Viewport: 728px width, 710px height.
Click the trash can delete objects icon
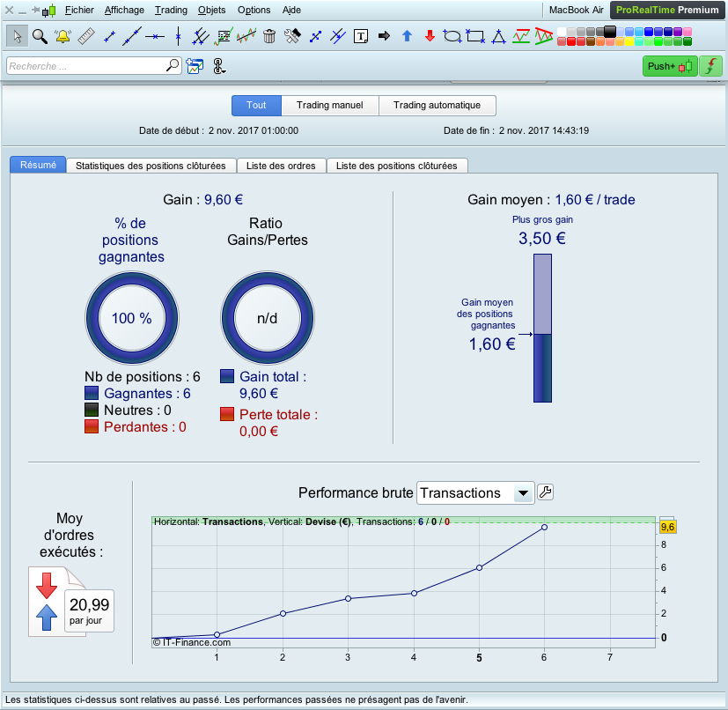(269, 36)
